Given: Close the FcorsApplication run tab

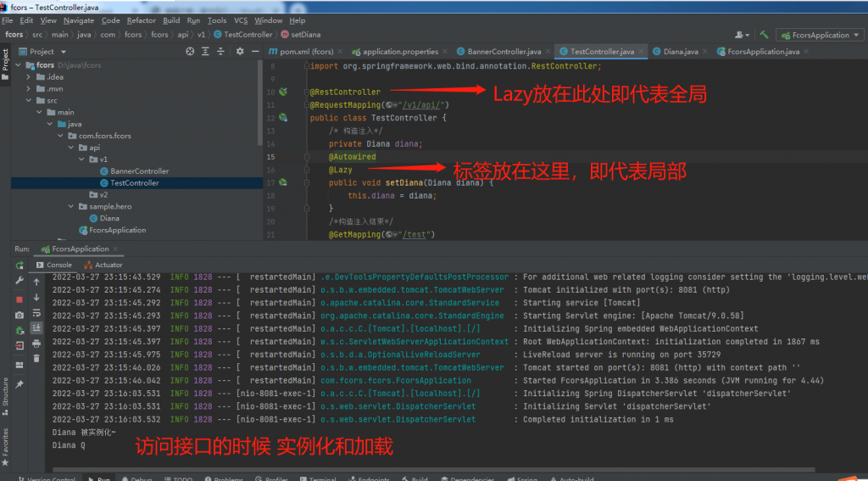Looking at the screenshot, I should tap(115, 249).
